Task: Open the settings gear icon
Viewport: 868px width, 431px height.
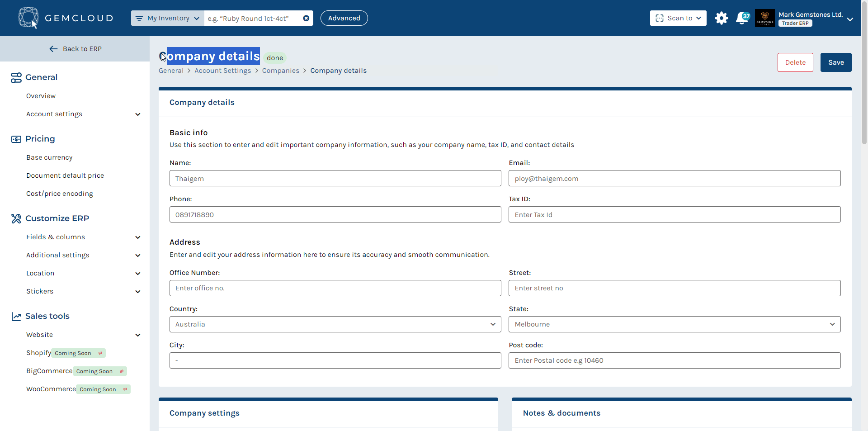Action: click(721, 18)
